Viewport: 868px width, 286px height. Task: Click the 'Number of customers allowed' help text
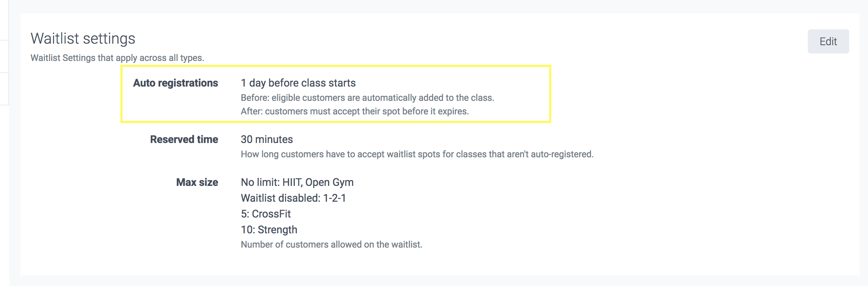[x=331, y=245]
